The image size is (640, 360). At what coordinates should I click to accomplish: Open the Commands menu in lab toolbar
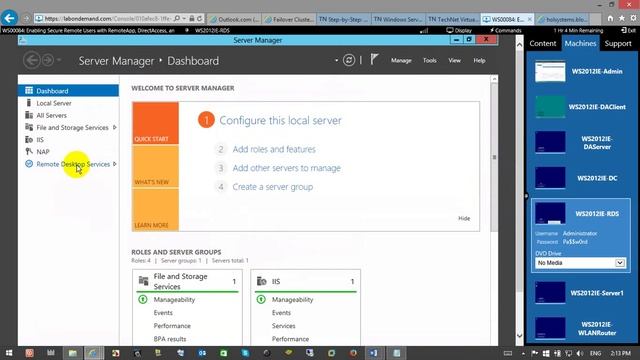click(x=506, y=30)
